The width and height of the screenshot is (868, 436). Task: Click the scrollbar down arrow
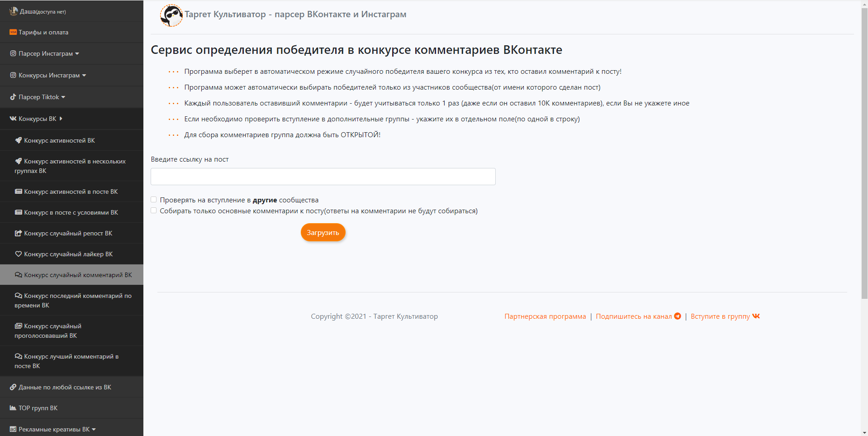864,432
